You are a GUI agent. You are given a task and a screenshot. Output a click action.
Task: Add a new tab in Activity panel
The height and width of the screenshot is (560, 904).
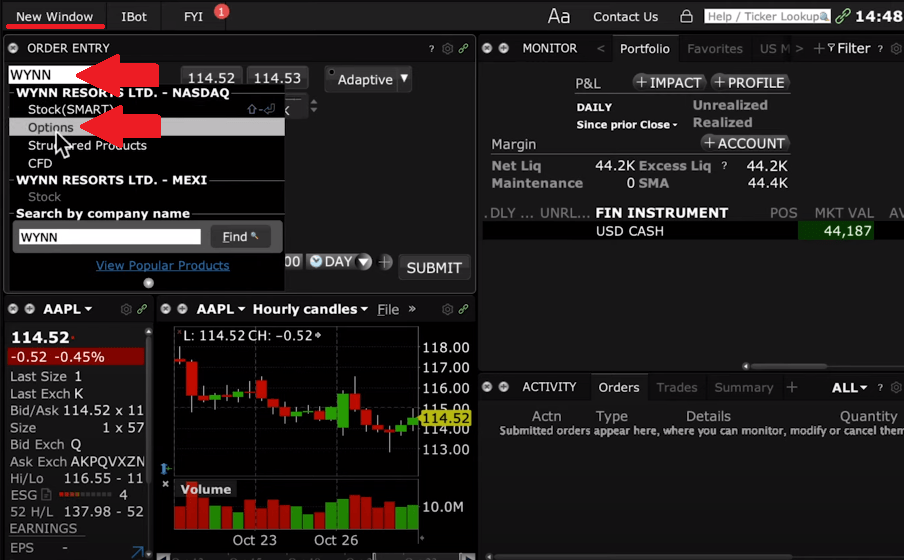792,387
